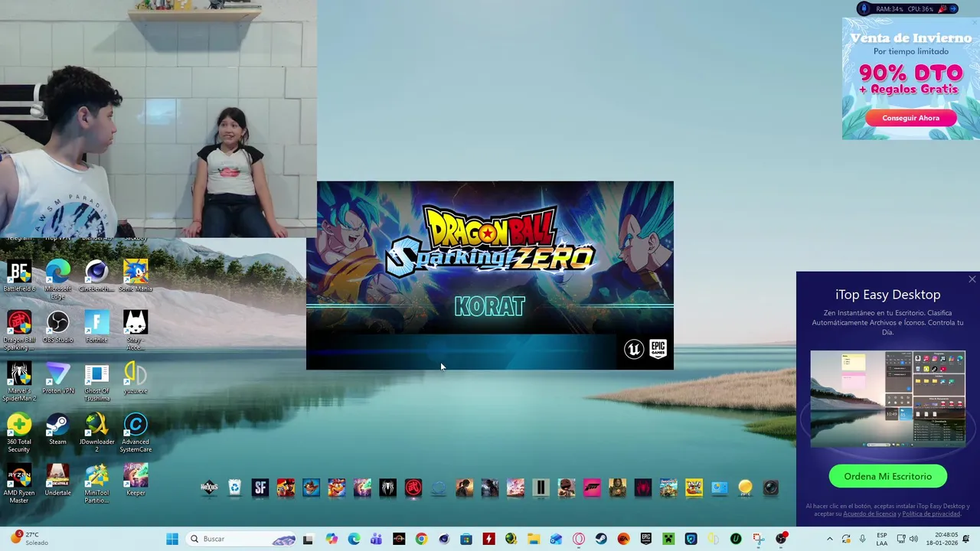Open JDownloader 2 desktop icon
This screenshot has height=551, width=980.
coord(96,433)
